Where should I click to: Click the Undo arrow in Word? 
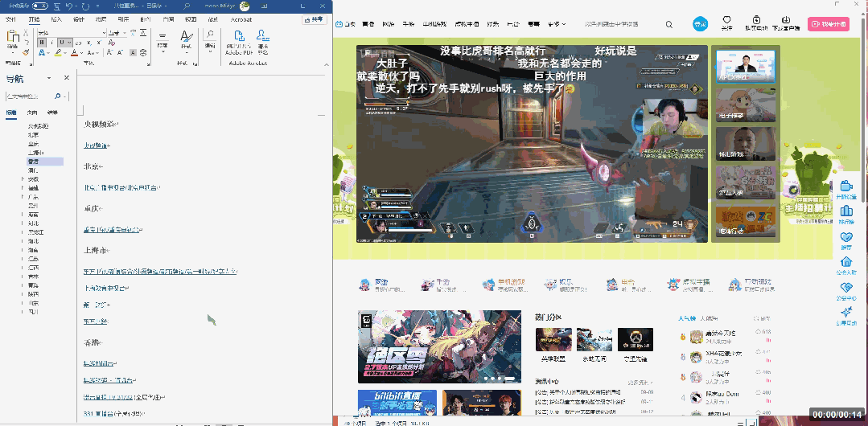coord(69,6)
